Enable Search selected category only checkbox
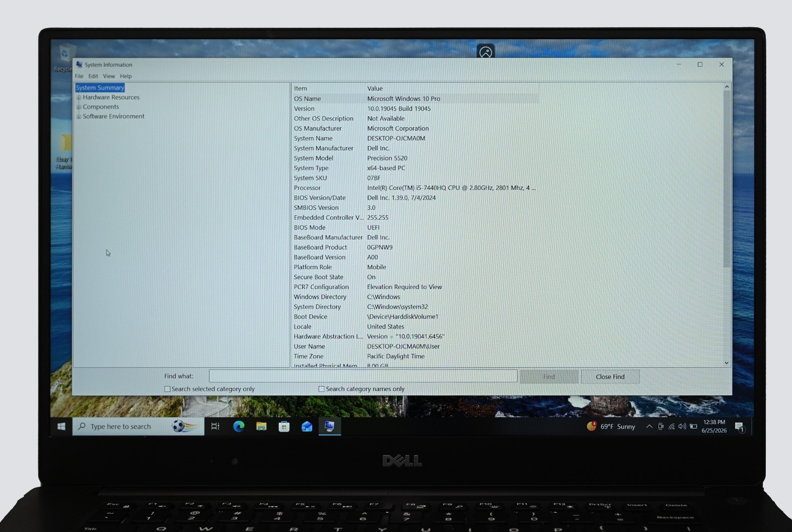Image resolution: width=792 pixels, height=532 pixels. tap(167, 389)
